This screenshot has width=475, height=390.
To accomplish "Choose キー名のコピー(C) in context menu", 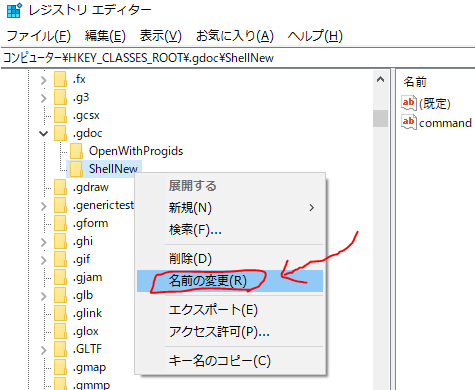I will (x=230, y=361).
